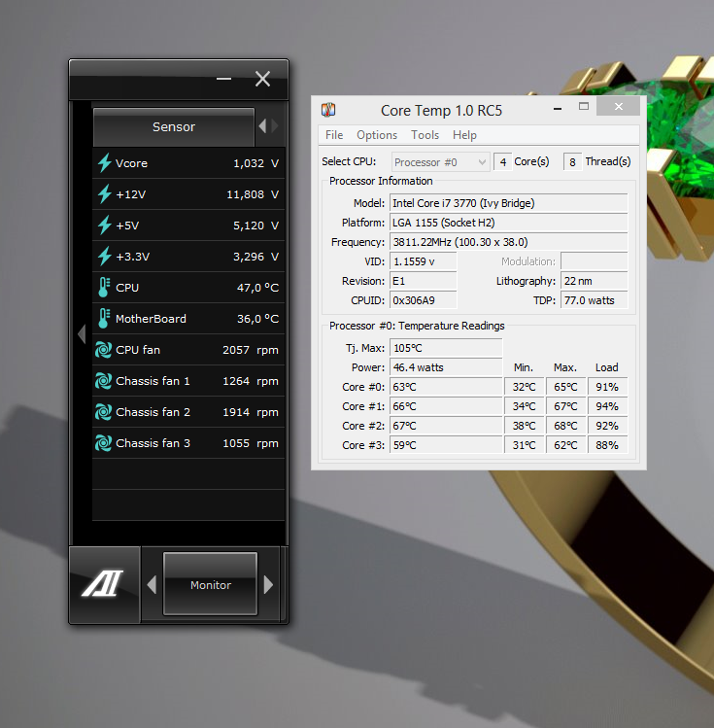The height and width of the screenshot is (728, 714).
Task: Click the Vcore lightning bolt icon
Action: (104, 163)
